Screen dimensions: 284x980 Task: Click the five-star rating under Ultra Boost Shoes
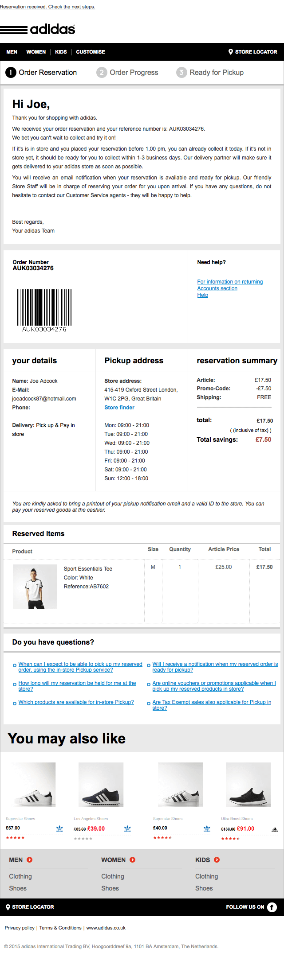(231, 838)
